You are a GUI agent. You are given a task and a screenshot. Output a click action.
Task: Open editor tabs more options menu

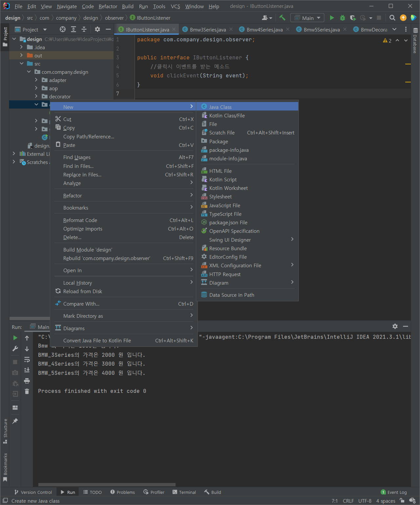(406, 30)
